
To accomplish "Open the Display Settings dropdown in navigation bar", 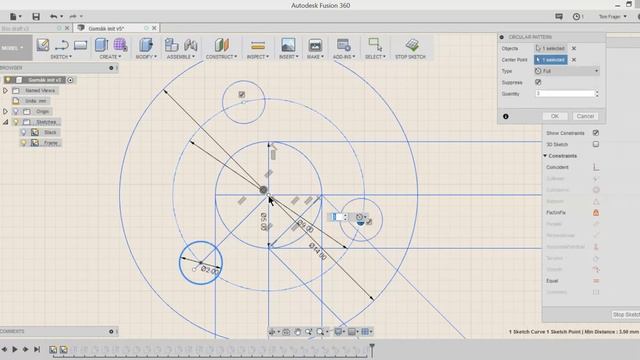I will click(x=340, y=332).
